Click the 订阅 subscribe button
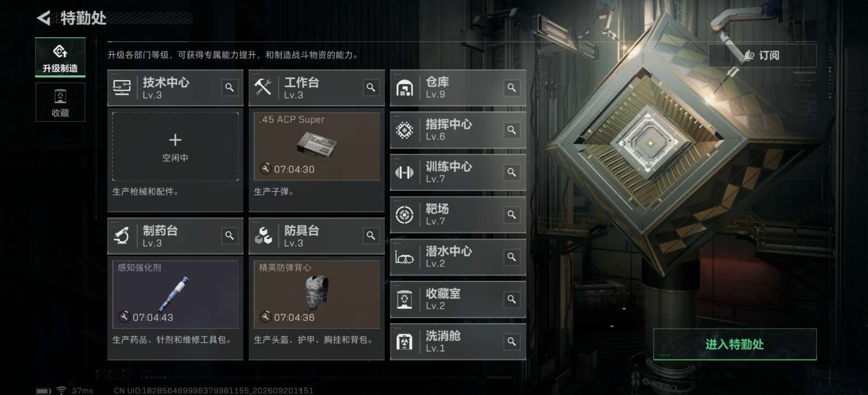868x395 pixels. point(762,55)
